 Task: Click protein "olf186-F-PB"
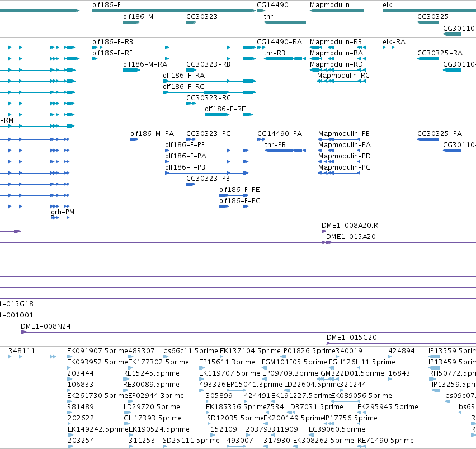[x=185, y=167]
